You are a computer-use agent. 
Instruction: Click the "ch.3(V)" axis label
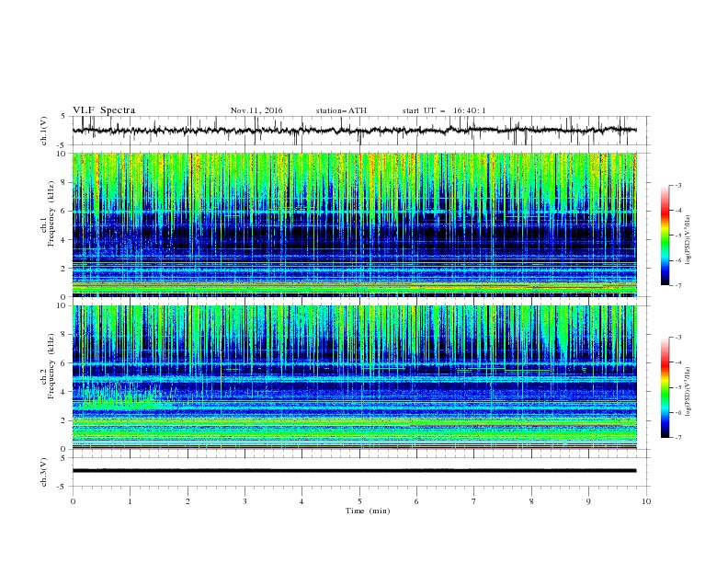tap(44, 472)
